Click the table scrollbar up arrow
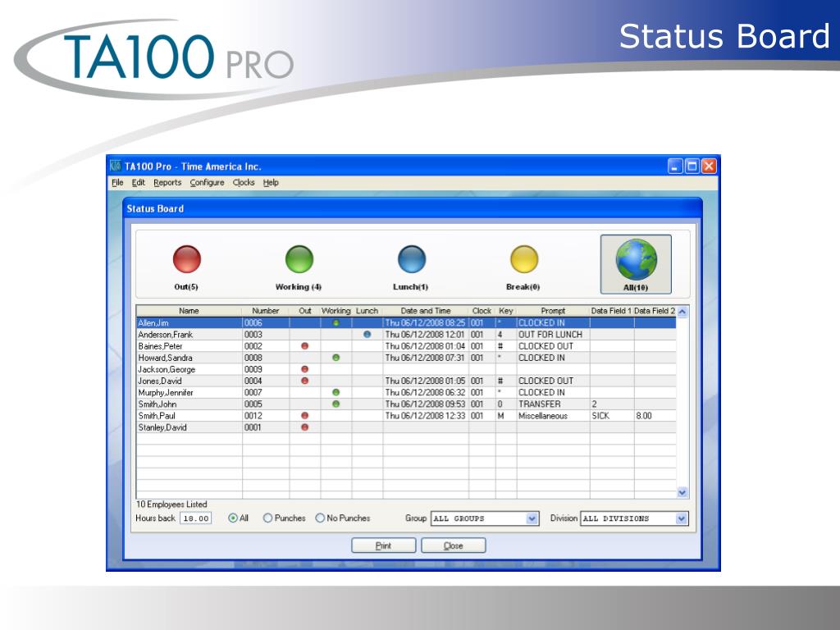The width and height of the screenshot is (840, 630). click(x=682, y=311)
